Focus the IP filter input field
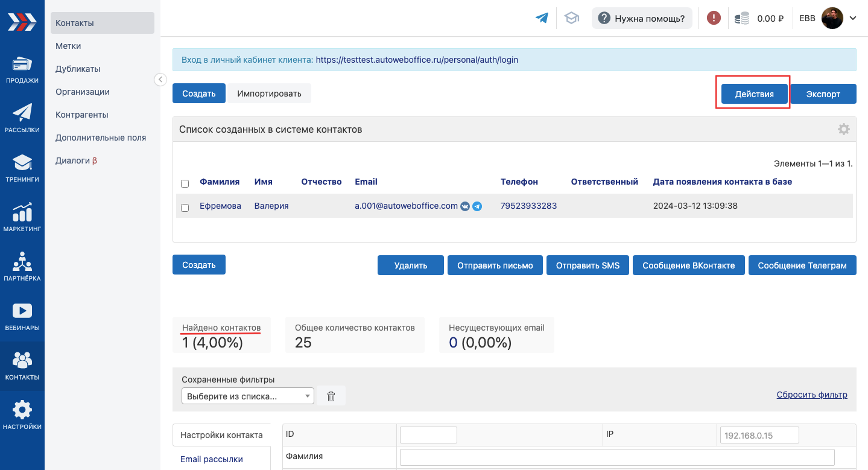 [x=759, y=435]
